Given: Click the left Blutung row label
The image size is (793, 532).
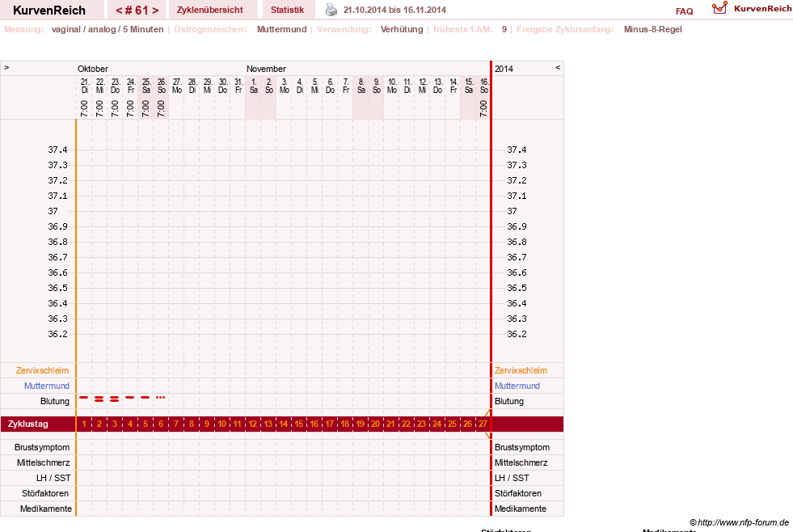Looking at the screenshot, I should (55, 402).
